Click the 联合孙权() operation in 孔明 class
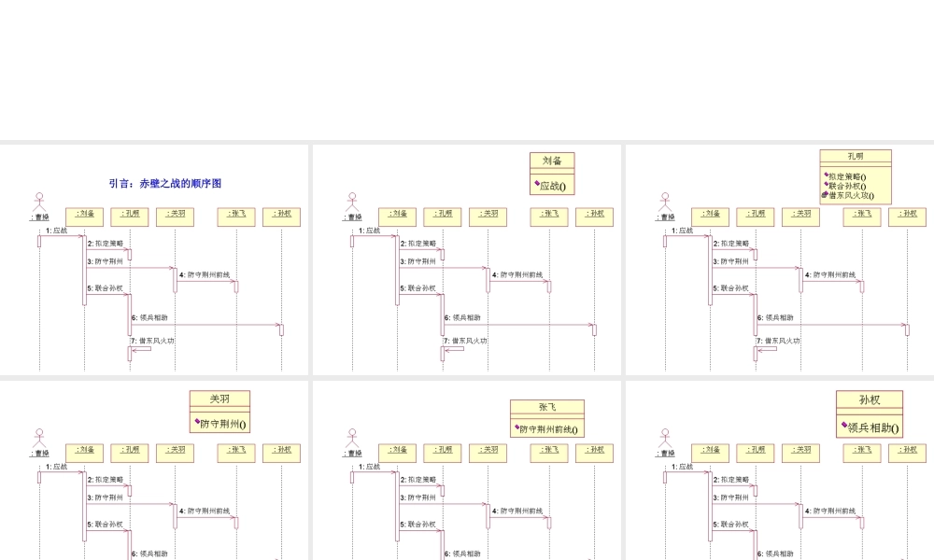This screenshot has height=560, width=934. [847, 186]
